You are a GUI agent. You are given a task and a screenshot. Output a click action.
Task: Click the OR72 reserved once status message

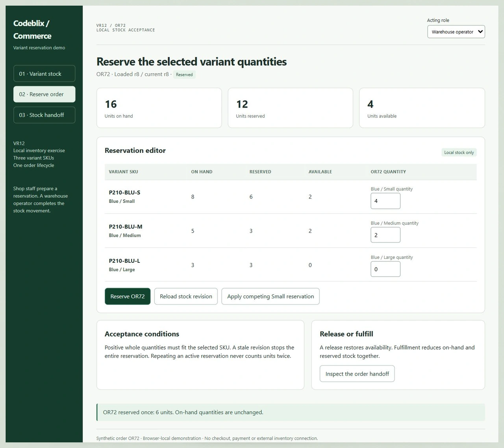[291, 412]
